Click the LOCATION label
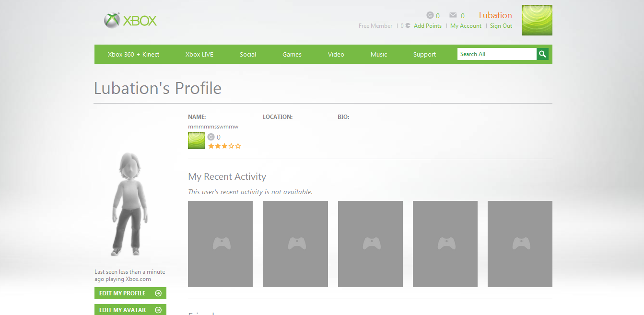The width and height of the screenshot is (644, 315). tap(278, 117)
